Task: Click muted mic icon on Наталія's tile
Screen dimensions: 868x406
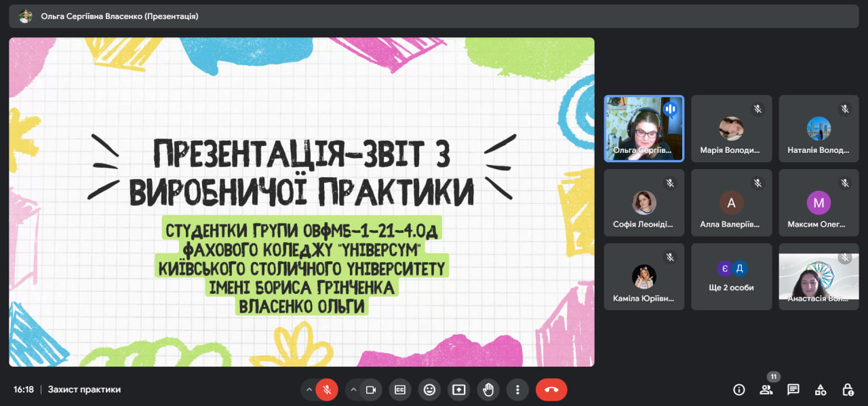Action: tap(845, 109)
